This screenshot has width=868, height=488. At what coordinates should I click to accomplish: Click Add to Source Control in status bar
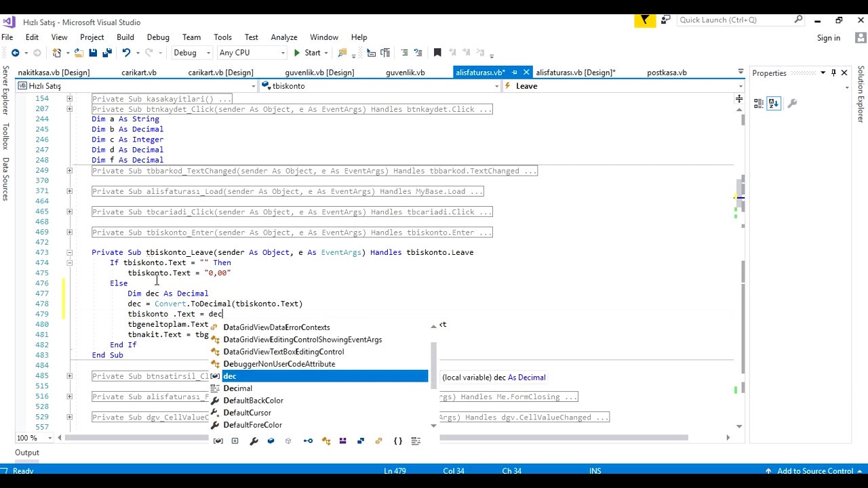815,471
